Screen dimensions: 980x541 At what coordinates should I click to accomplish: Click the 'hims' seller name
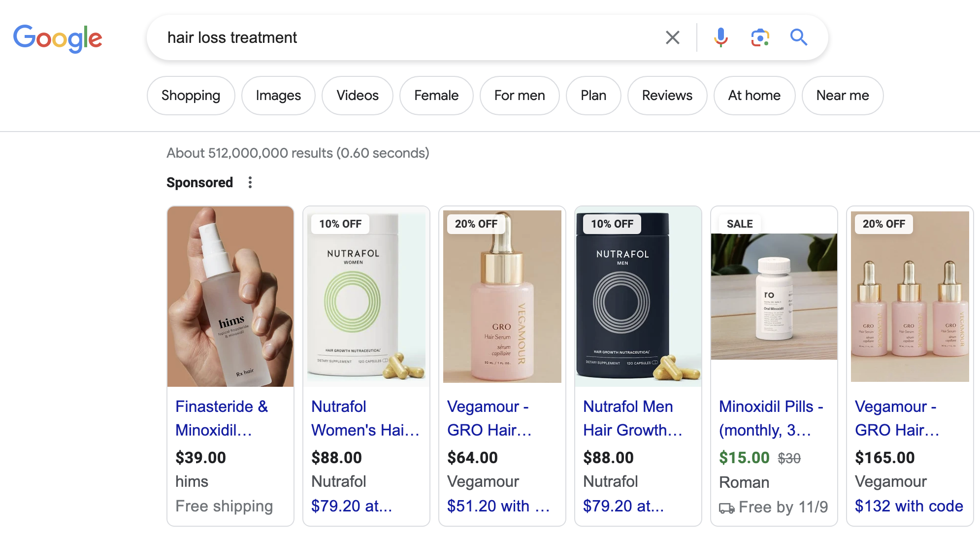click(x=192, y=481)
